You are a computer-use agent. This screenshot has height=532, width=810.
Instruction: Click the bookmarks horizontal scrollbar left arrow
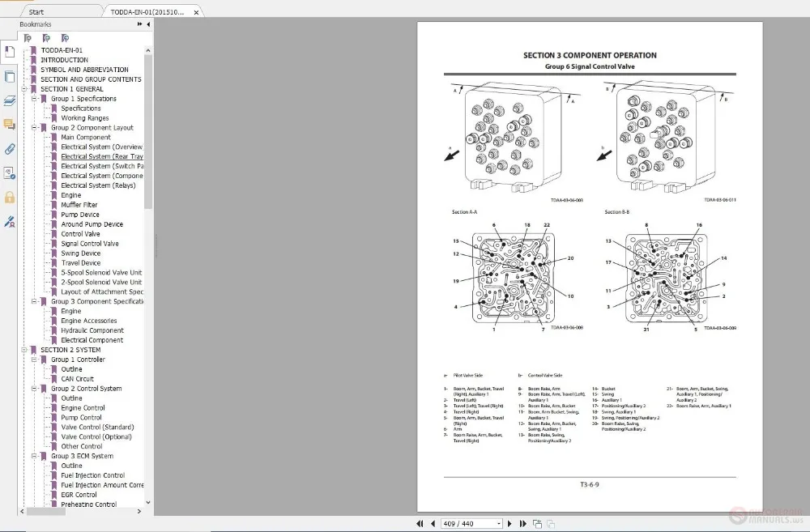tap(22, 511)
